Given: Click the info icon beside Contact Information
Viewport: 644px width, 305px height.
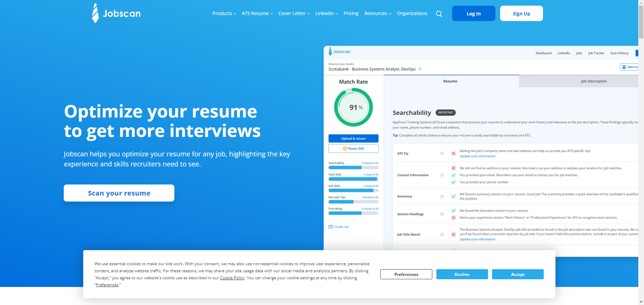Looking at the screenshot, I should click(x=442, y=175).
